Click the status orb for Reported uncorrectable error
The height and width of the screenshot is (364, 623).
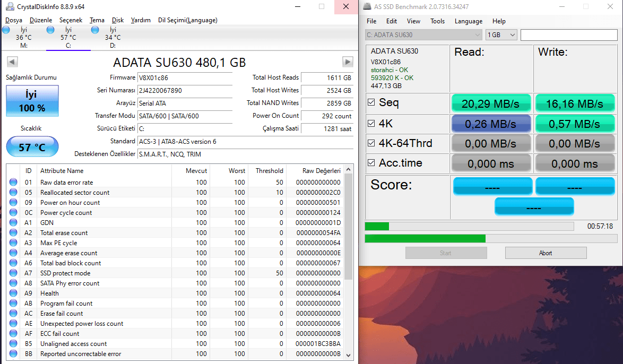pos(13,354)
